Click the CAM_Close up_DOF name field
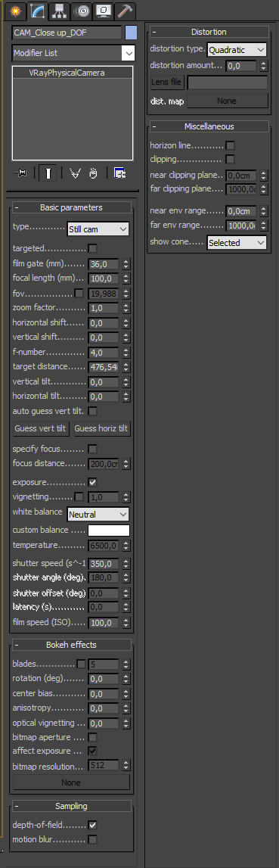 [67, 33]
